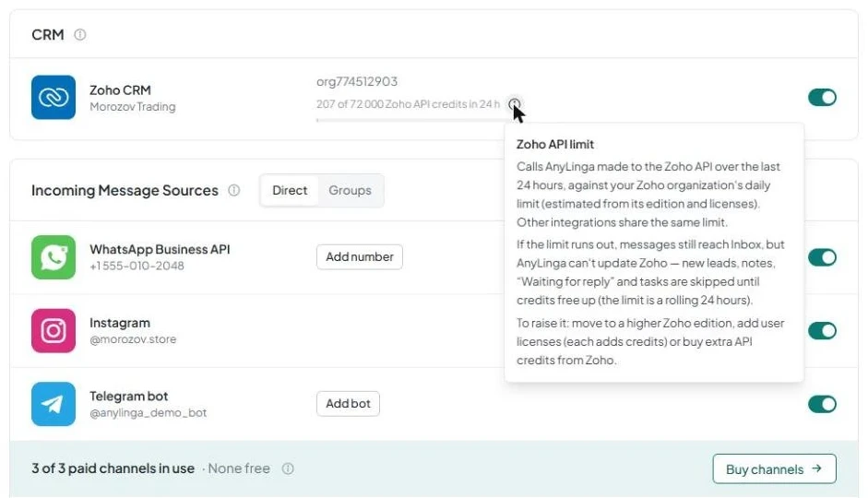Click the Instagram name label
This screenshot has width=868, height=498.
[120, 323]
